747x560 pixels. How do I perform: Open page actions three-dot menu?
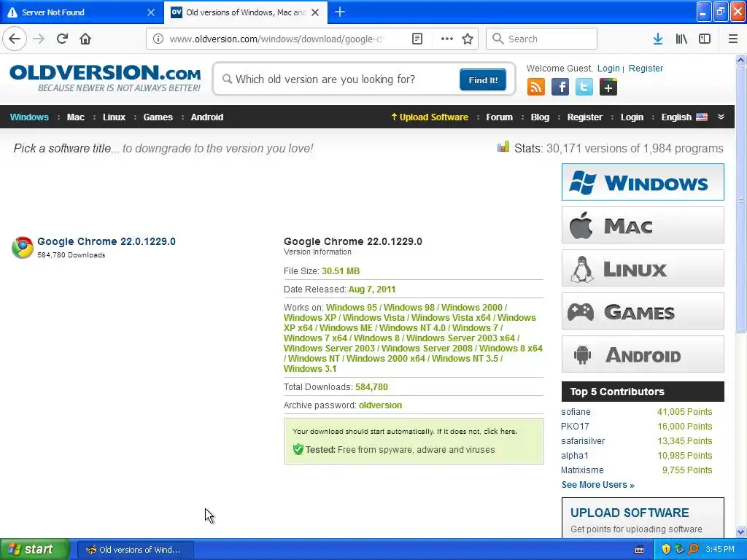447,39
